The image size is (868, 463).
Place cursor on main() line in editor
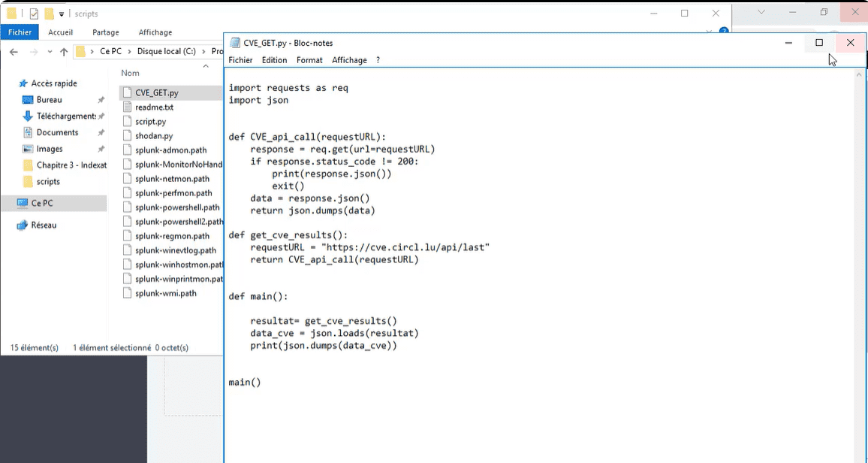pos(244,382)
